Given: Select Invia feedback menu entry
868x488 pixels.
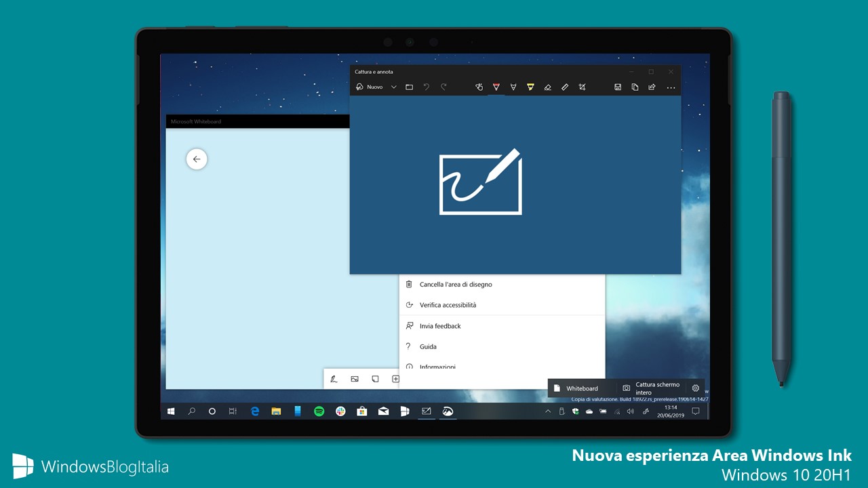Looking at the screenshot, I should tap(502, 326).
